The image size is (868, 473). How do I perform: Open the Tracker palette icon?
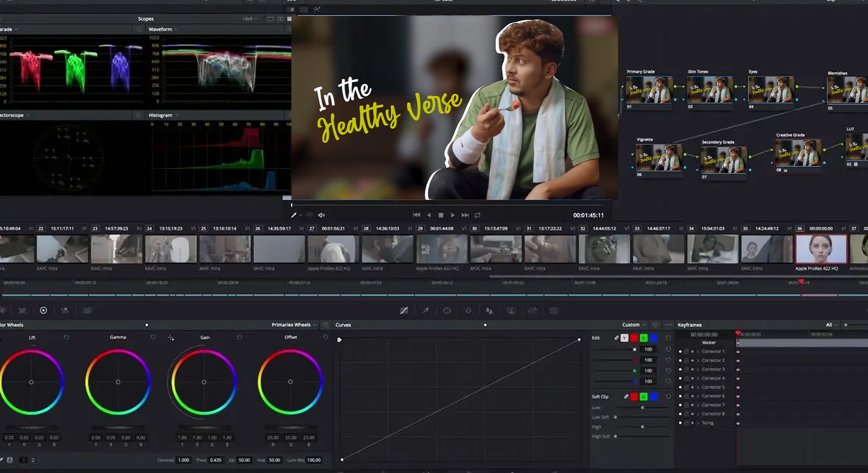pos(468,311)
